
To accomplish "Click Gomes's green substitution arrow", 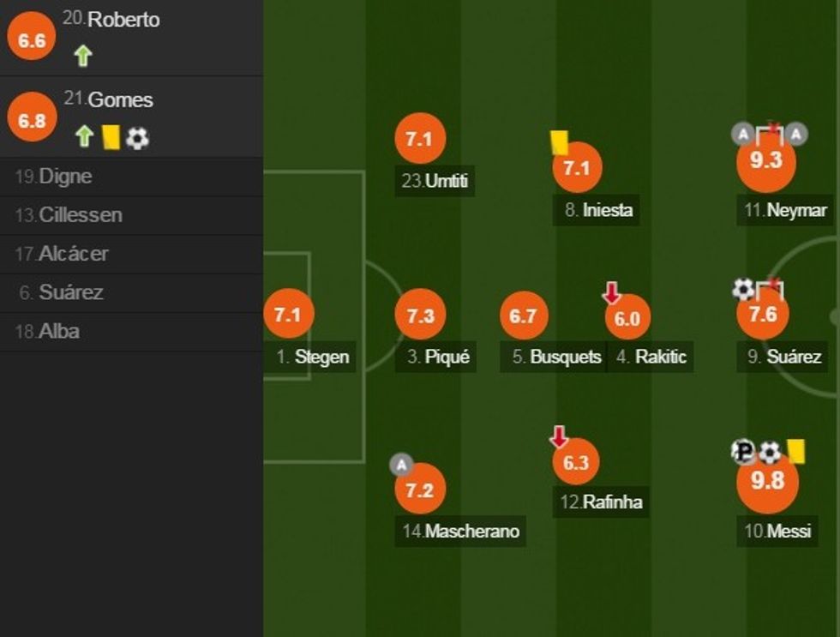I will [83, 137].
